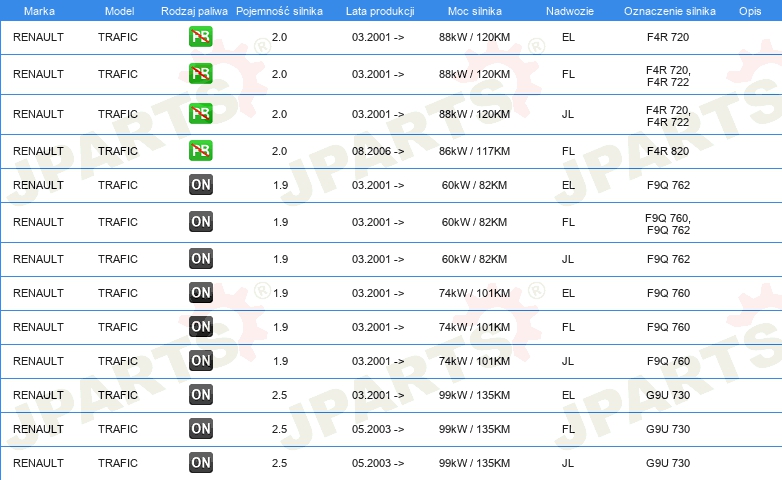Click the Oznaczenie silnika column header
This screenshot has height=480, width=782.
click(669, 11)
